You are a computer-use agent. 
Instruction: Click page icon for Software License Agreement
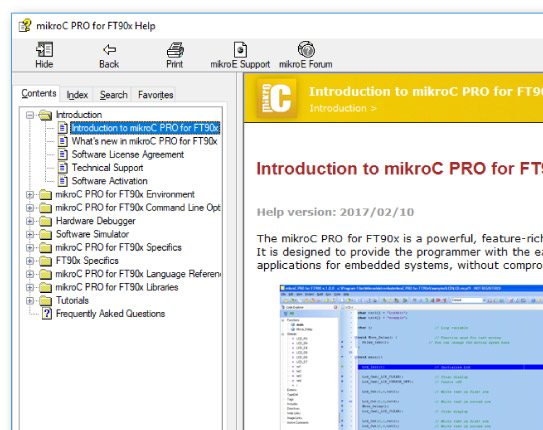[x=63, y=154]
